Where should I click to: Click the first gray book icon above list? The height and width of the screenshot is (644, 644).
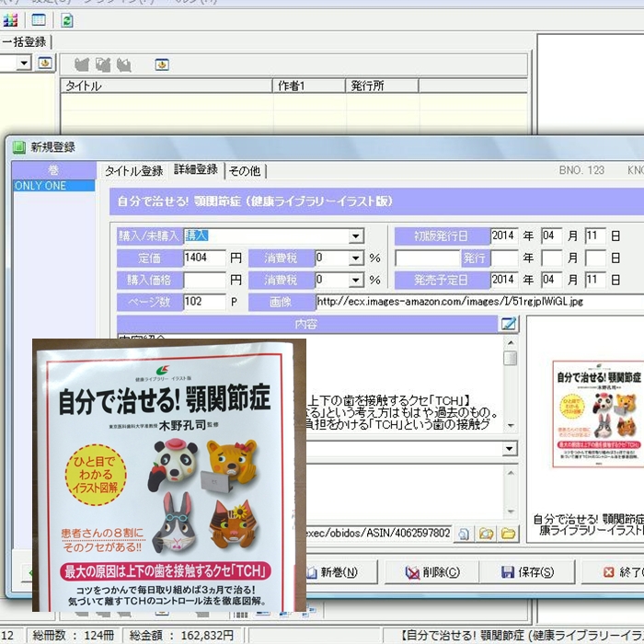pyautogui.click(x=82, y=64)
